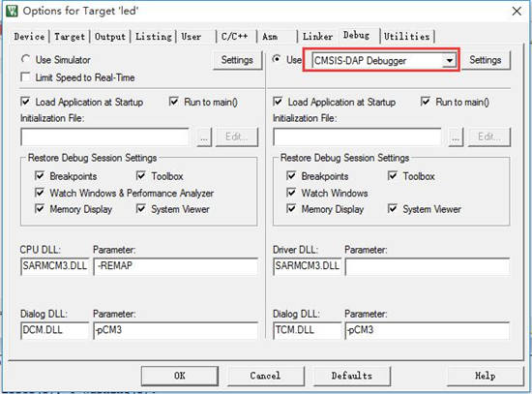Go to the Linker tab
532x394 pixels.
(317, 37)
